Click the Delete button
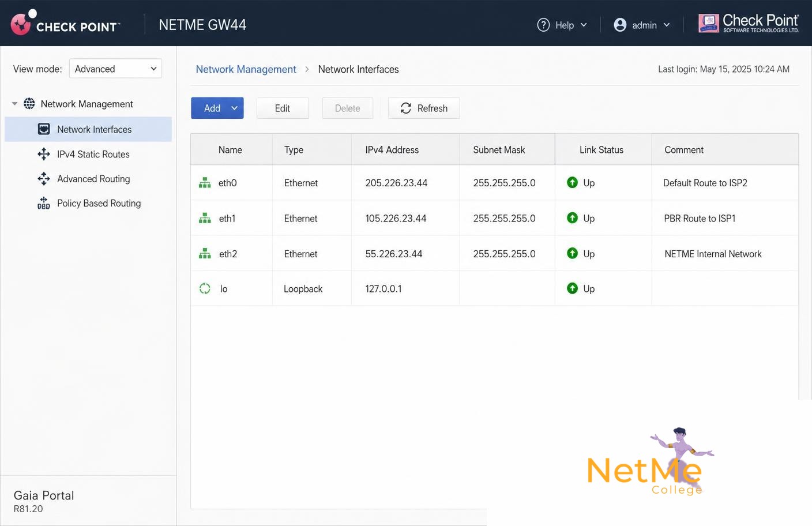This screenshot has width=812, height=526. (x=347, y=108)
